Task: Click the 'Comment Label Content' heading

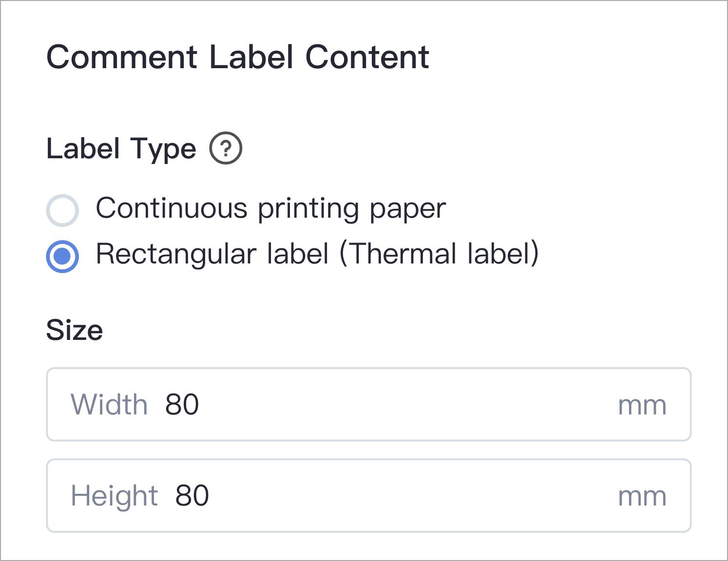Action: [x=238, y=57]
